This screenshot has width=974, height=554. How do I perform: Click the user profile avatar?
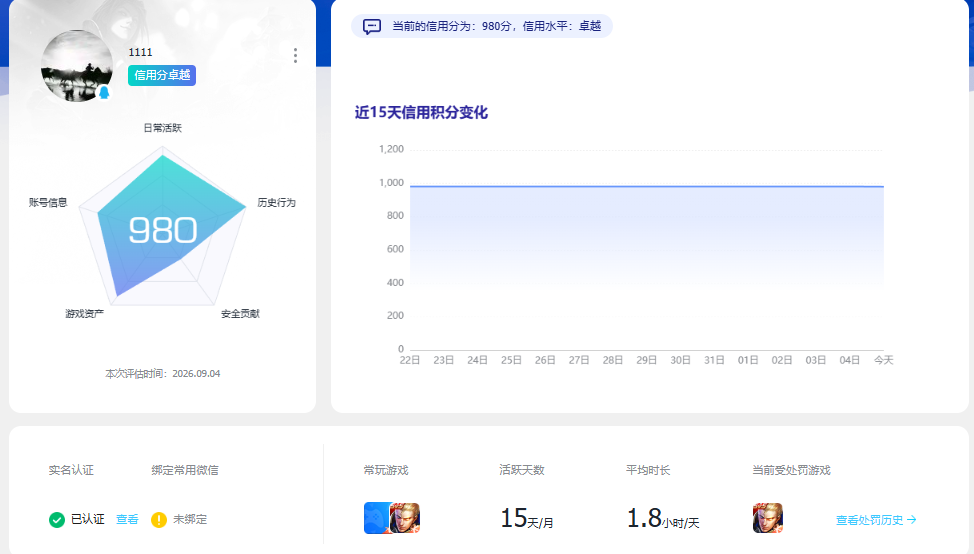click(76, 66)
